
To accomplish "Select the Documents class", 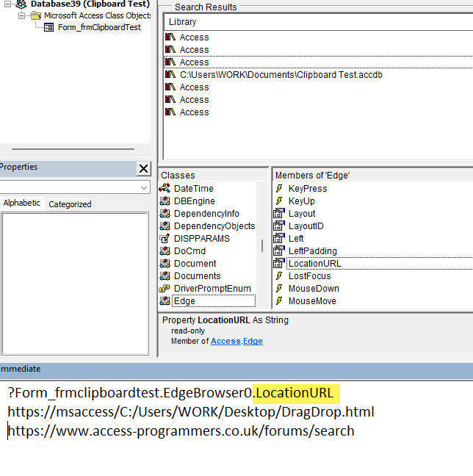I will click(197, 276).
